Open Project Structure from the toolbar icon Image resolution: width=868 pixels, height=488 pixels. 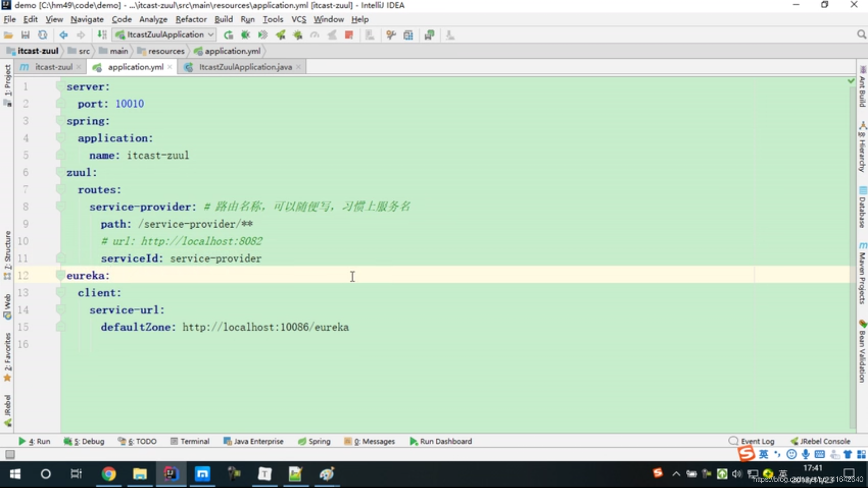408,35
